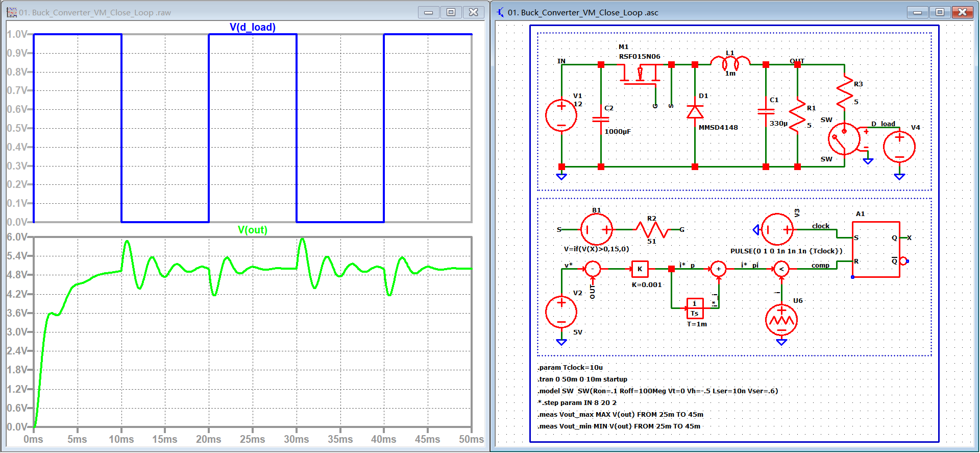Screen dimensions: 980x453
Task: Select the .param Tclock=10u directive
Action: (x=570, y=368)
